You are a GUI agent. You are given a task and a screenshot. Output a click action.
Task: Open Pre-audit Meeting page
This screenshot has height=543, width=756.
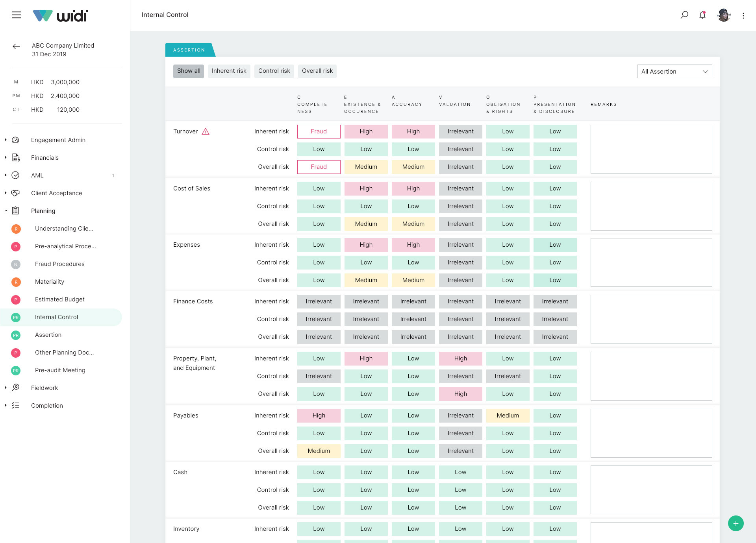pos(60,370)
